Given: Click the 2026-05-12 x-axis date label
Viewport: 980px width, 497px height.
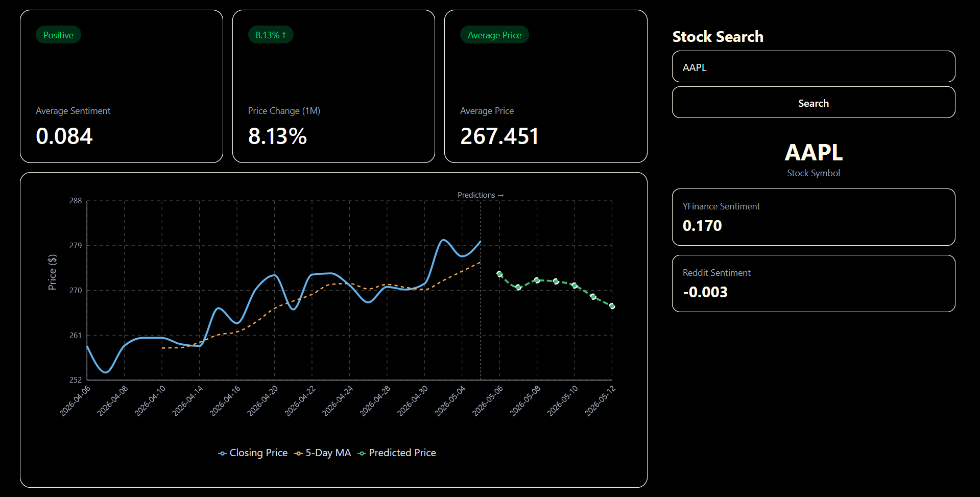Looking at the screenshot, I should (601, 400).
